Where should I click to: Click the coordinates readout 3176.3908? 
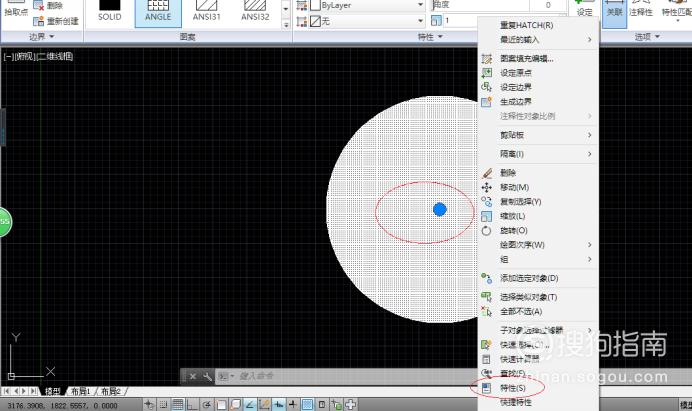(x=63, y=405)
